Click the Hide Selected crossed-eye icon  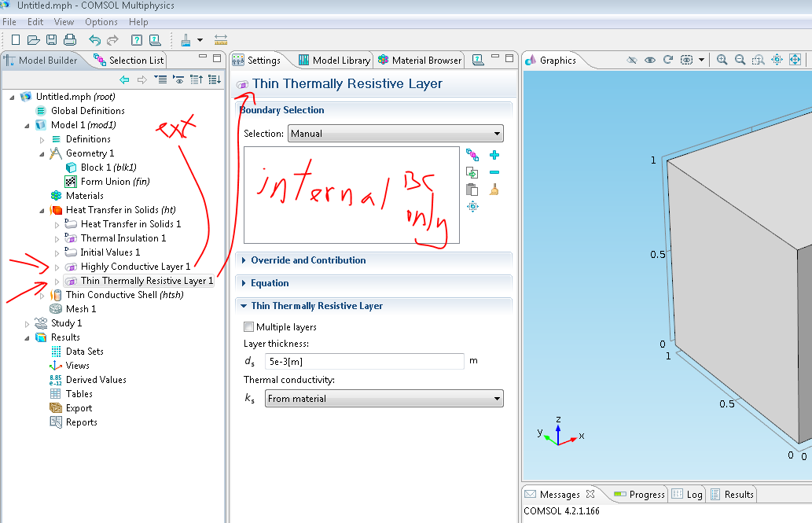pyautogui.click(x=631, y=60)
